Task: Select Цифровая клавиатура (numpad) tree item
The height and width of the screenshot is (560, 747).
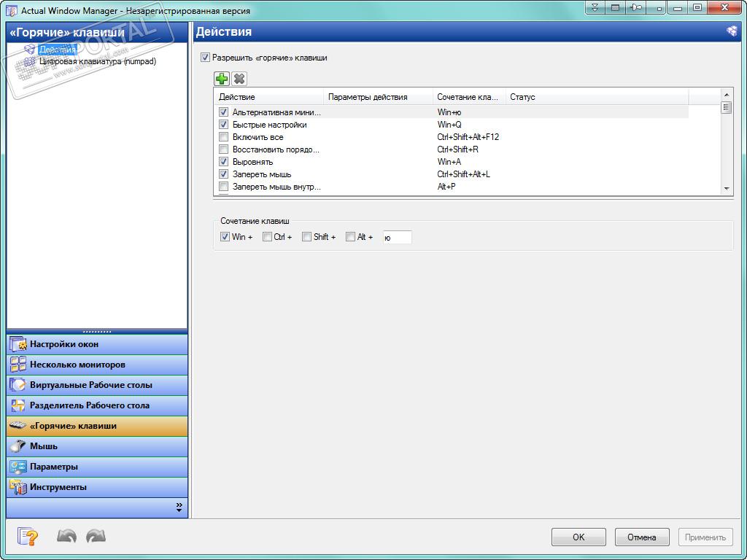Action: click(x=98, y=61)
